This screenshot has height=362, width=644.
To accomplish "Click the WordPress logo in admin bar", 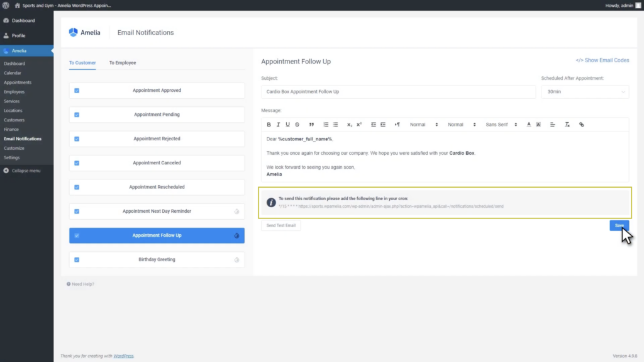I will click(6, 5).
